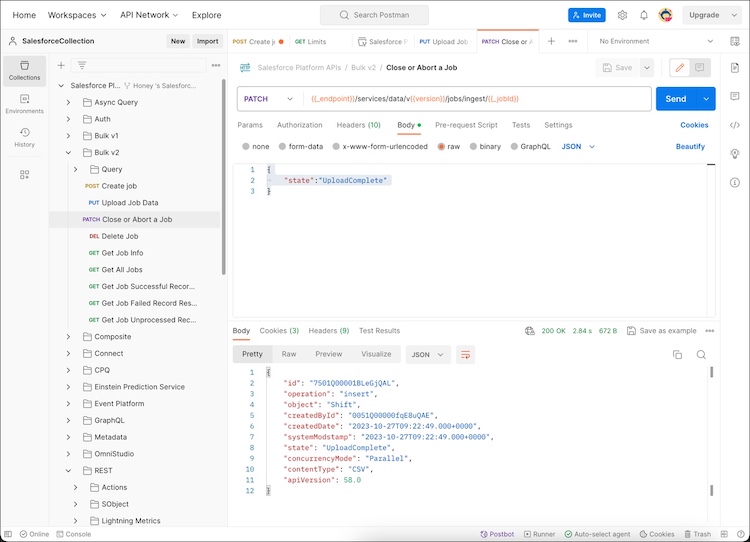The image size is (750, 542).
Task: Open the code snippet icon in right sidebar
Action: point(735,125)
